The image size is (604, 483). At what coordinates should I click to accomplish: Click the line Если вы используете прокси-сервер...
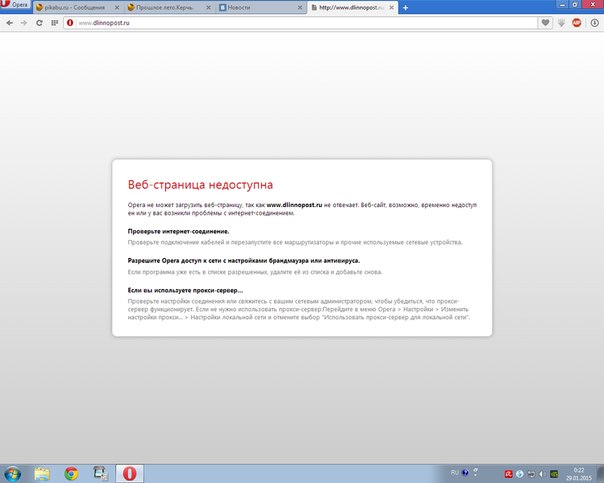pyautogui.click(x=185, y=290)
